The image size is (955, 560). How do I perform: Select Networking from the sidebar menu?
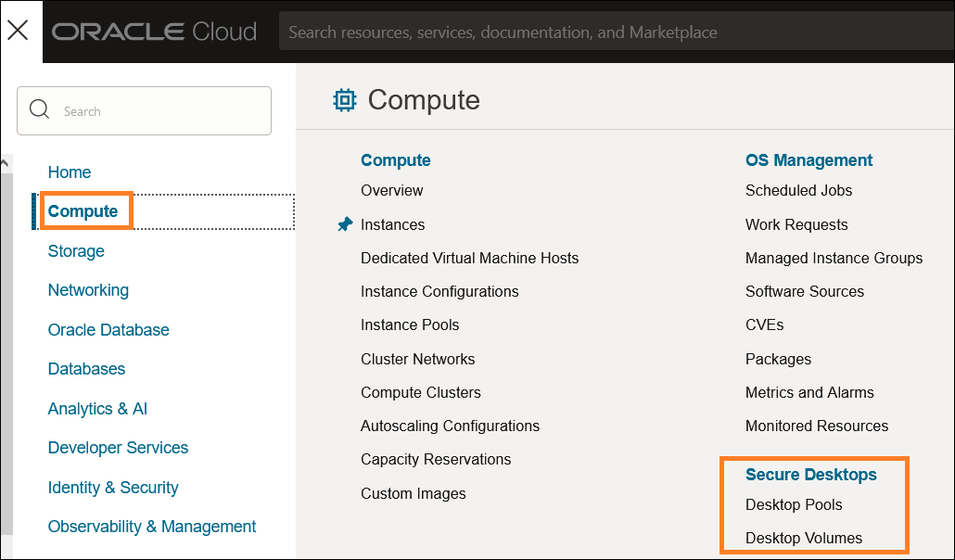point(88,289)
